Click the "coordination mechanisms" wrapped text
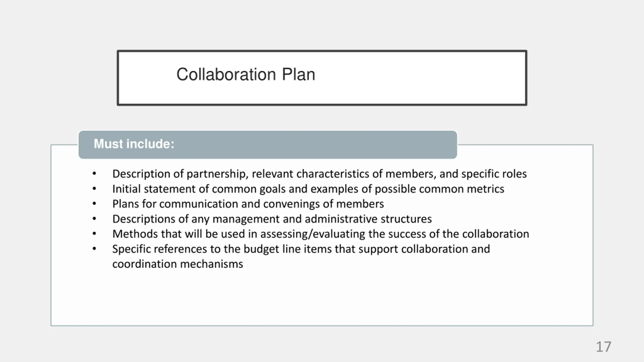 [178, 264]
